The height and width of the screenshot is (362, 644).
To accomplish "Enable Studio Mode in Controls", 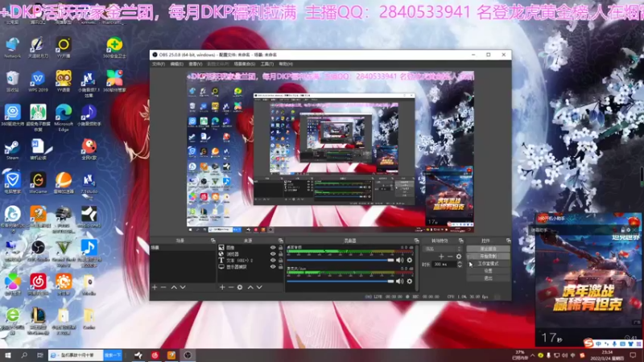I will (x=488, y=264).
